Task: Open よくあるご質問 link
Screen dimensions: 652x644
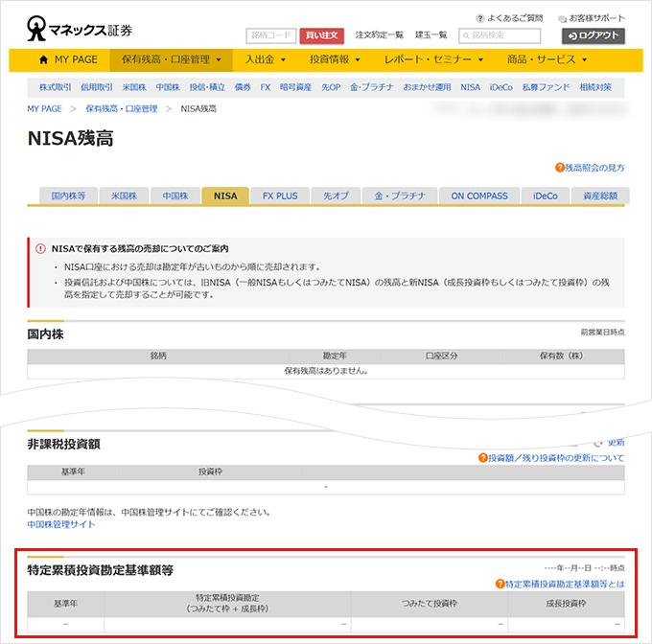Action: point(515,18)
